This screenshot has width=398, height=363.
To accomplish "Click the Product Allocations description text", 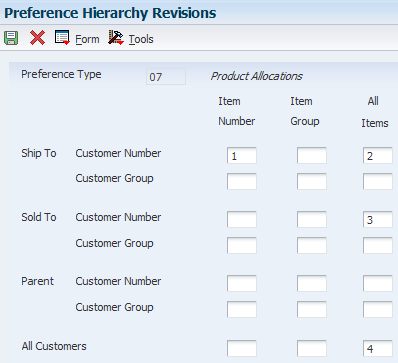I will tap(256, 76).
